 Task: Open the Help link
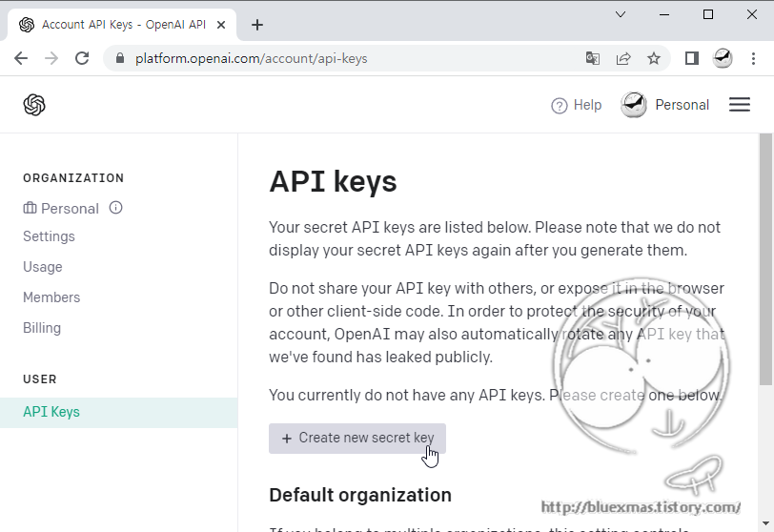pos(576,105)
